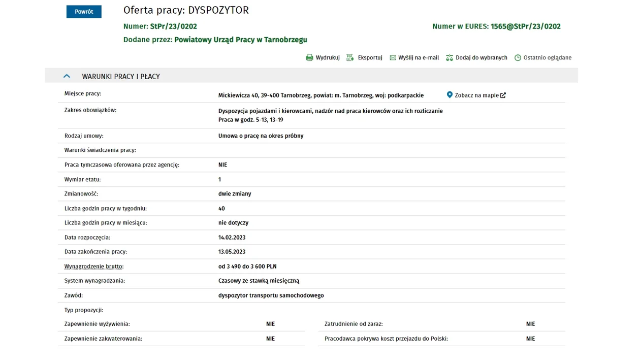Click the Eksportuj text link
The width and height of the screenshot is (640, 364).
click(x=370, y=58)
